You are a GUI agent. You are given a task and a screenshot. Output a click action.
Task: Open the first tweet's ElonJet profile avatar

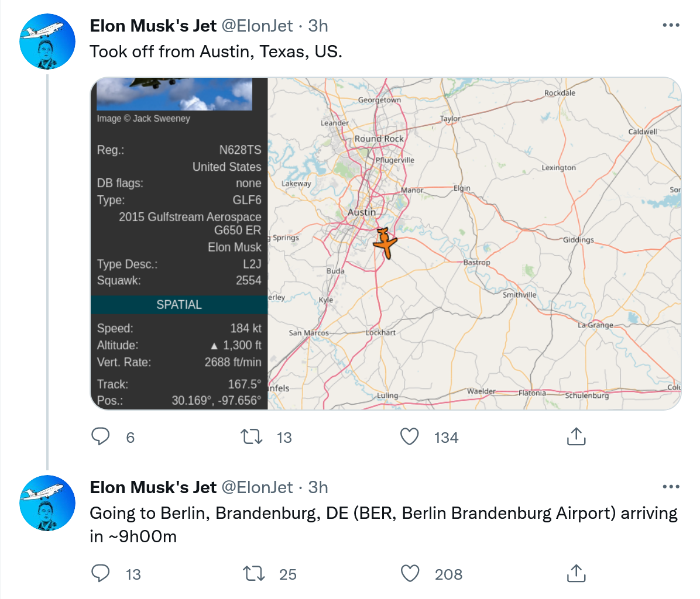click(47, 42)
